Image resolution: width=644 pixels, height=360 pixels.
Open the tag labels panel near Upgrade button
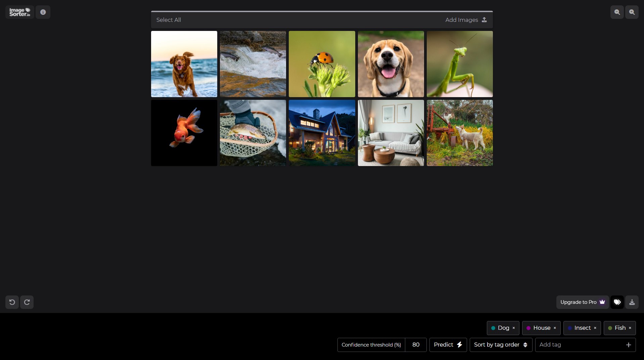pos(617,302)
